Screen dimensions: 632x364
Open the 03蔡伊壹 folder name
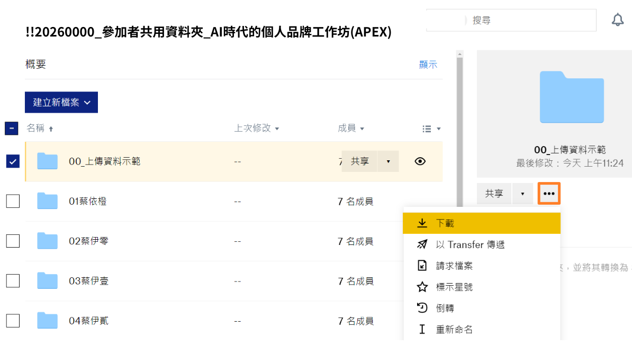pyautogui.click(x=89, y=281)
